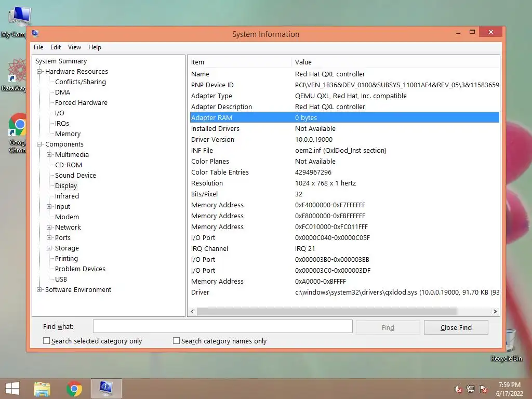Select the CD-ROM tree item
This screenshot has width=532, height=399.
pos(69,165)
